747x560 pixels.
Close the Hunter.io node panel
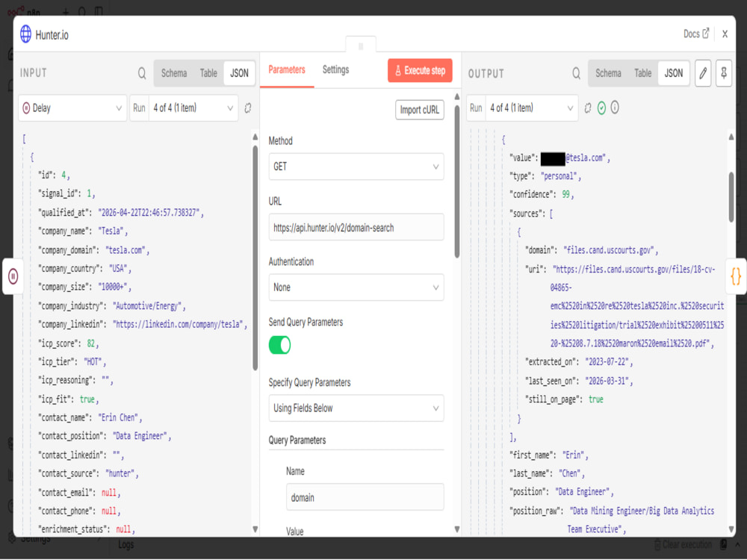(x=725, y=34)
